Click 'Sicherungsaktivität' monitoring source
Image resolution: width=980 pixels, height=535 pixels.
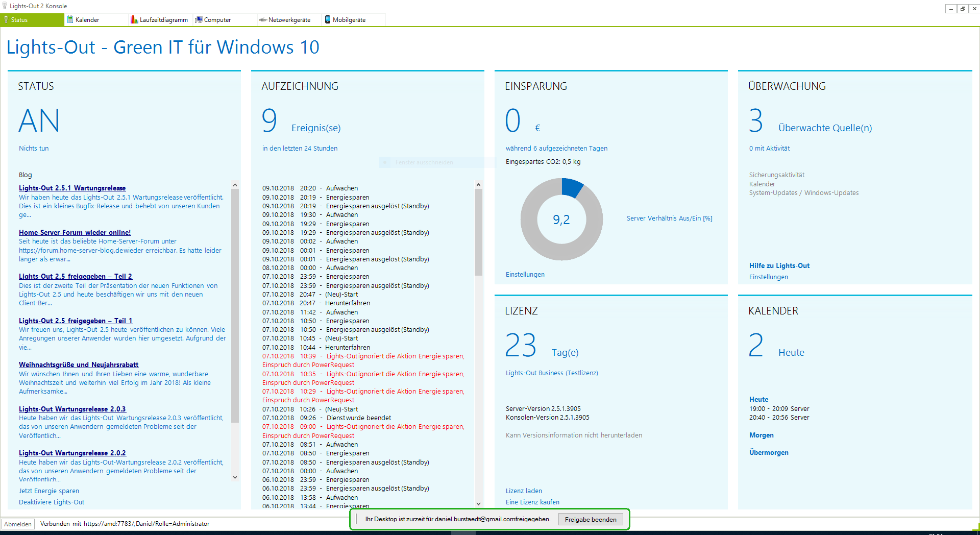(x=776, y=175)
